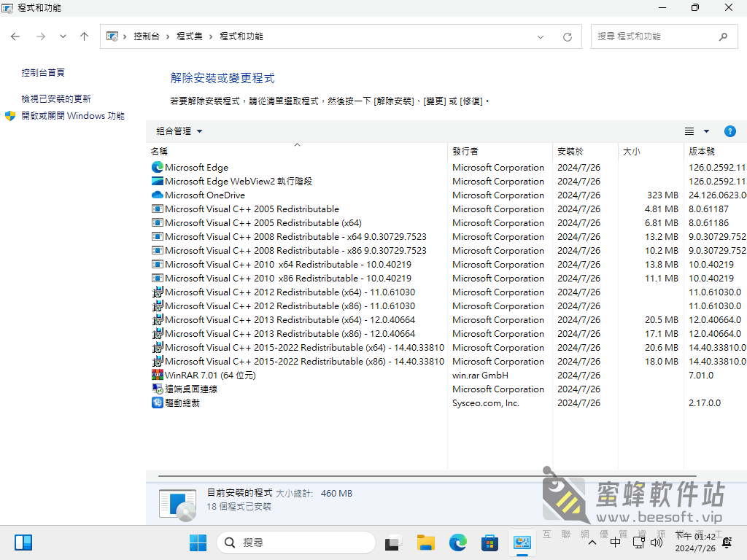Launch Microsoft Edge from the taskbar
747x560 pixels.
(458, 542)
